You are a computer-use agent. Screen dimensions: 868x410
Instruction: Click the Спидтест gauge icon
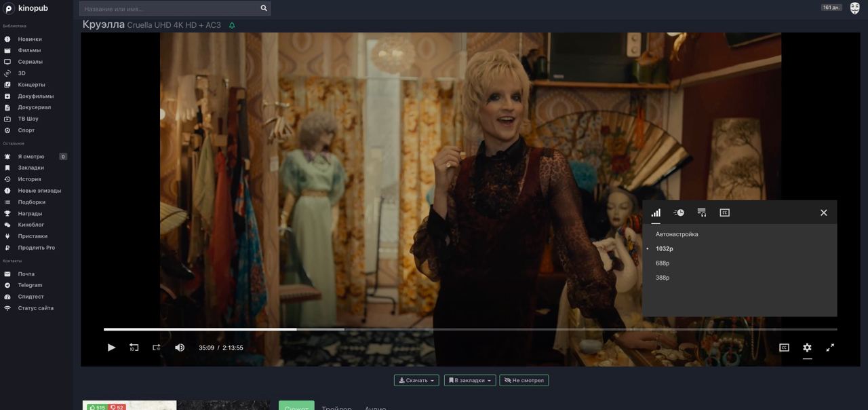pos(7,297)
